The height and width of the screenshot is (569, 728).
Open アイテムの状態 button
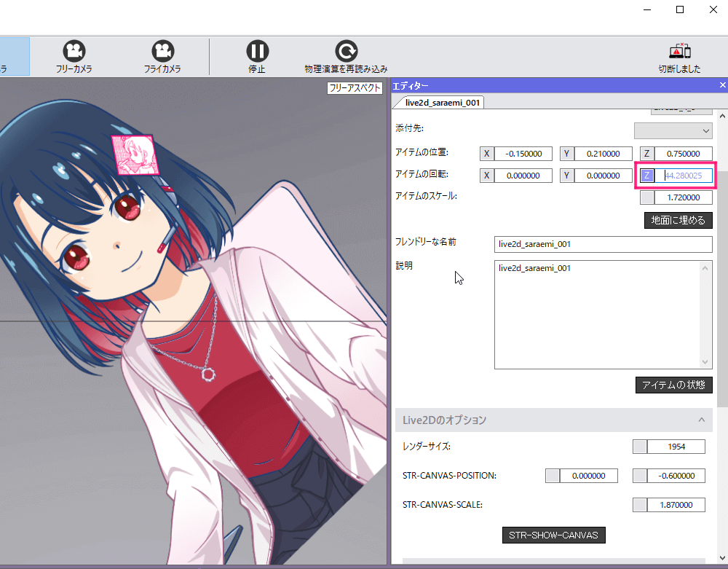click(x=673, y=385)
